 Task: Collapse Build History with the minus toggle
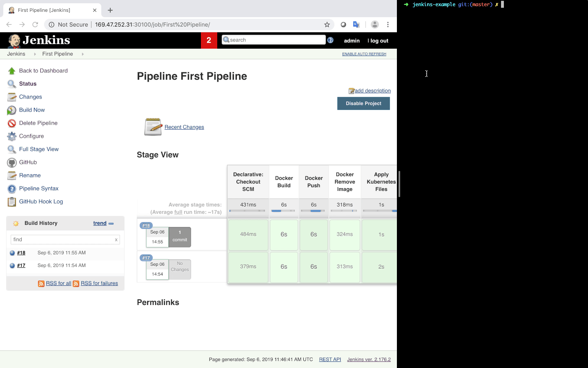pyautogui.click(x=111, y=224)
